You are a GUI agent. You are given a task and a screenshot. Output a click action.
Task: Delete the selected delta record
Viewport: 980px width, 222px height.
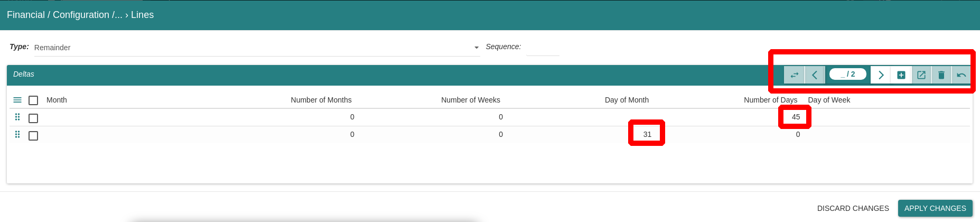point(941,75)
